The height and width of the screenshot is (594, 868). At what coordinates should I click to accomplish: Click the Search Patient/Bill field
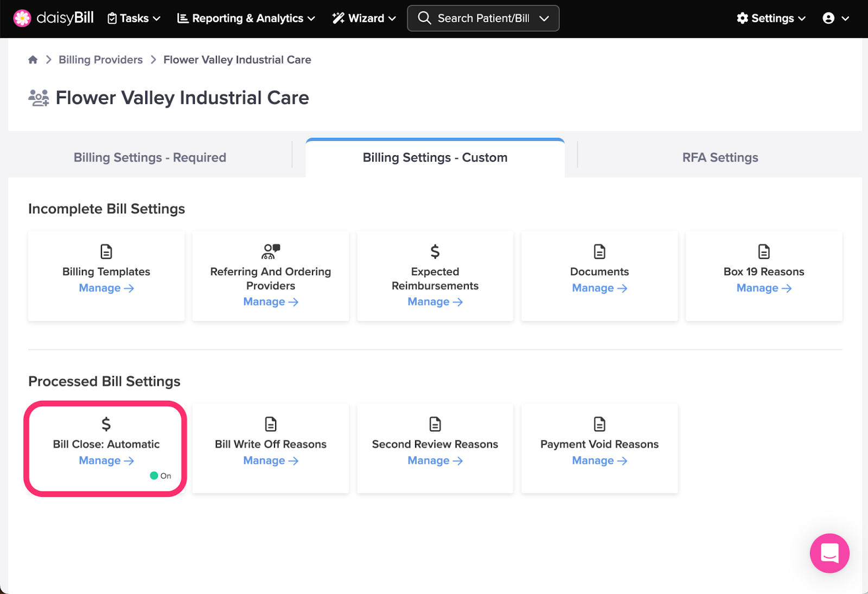pos(483,18)
